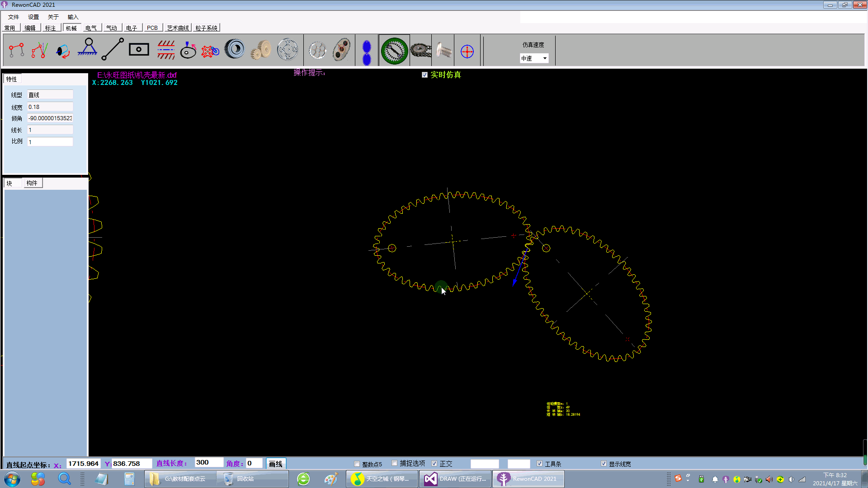Click the 画线 draw line button
This screenshot has height=488, width=868.
275,464
